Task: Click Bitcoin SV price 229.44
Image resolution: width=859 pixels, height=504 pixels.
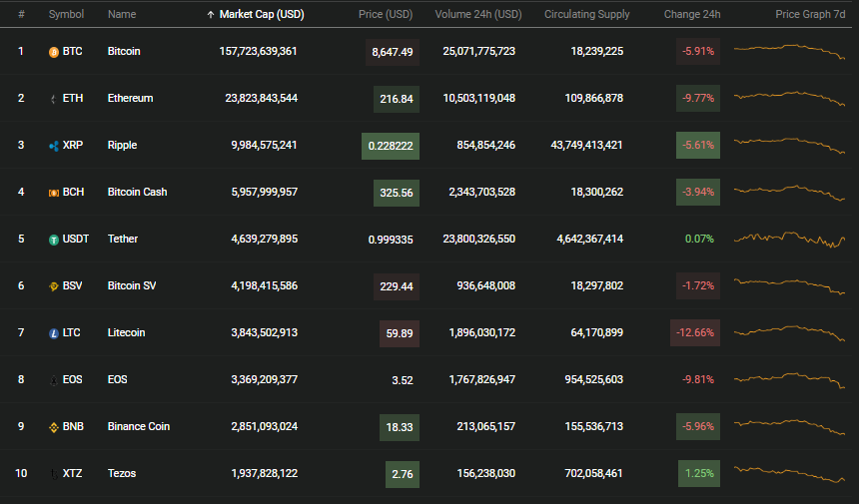Action: [x=397, y=286]
